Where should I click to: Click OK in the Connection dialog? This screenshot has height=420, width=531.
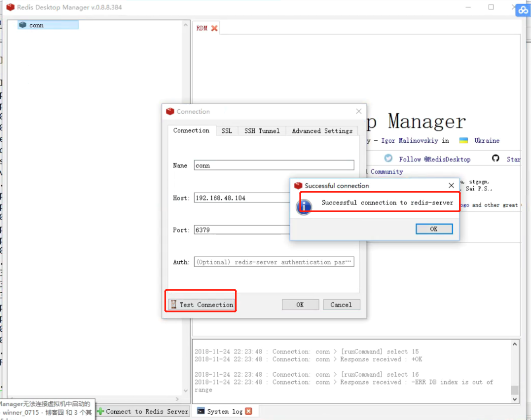300,305
